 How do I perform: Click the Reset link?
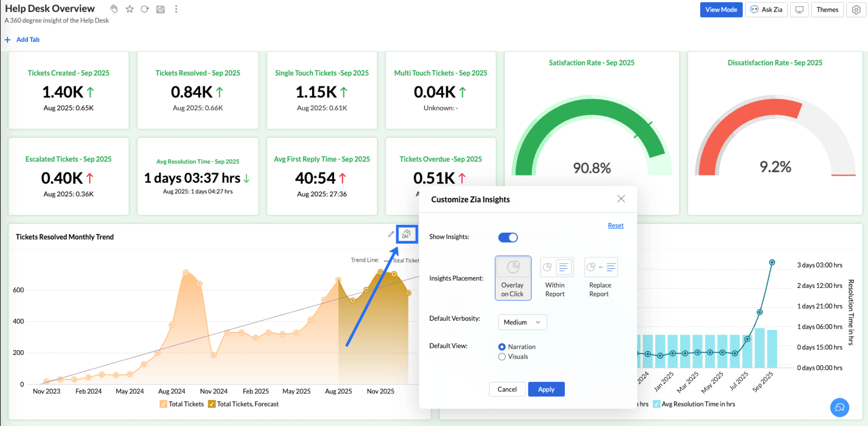(615, 225)
